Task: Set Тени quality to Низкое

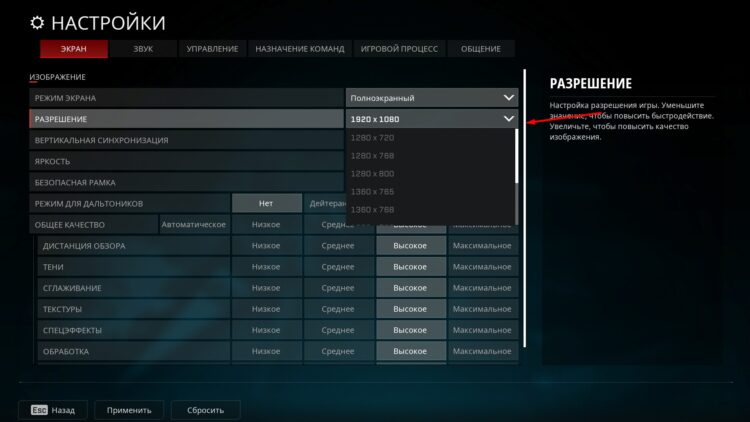Action: click(266, 267)
